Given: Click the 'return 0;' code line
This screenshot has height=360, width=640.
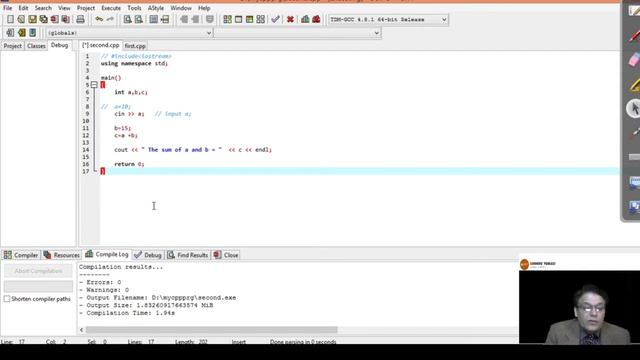Looking at the screenshot, I should pyautogui.click(x=129, y=164).
